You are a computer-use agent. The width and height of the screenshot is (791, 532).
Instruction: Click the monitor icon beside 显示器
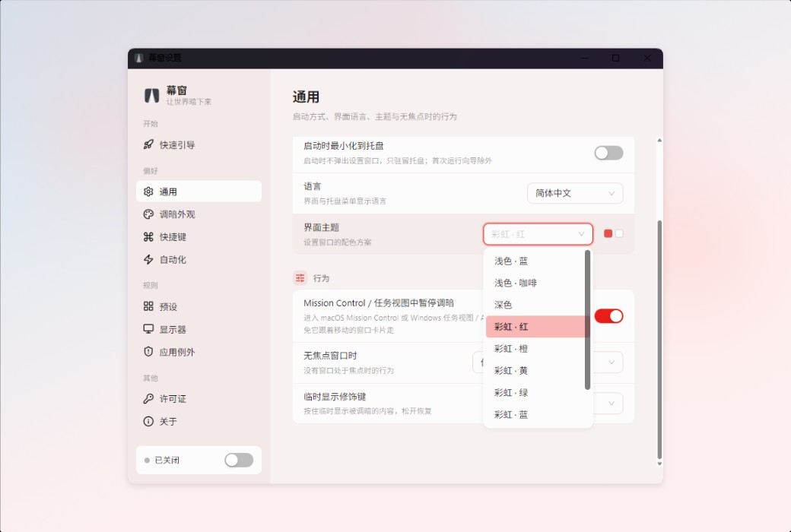(148, 329)
